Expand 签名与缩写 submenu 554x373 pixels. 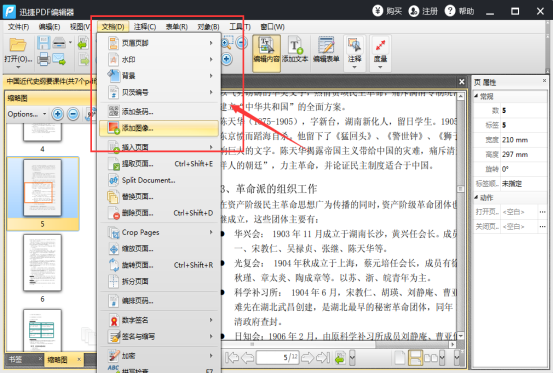click(x=159, y=336)
